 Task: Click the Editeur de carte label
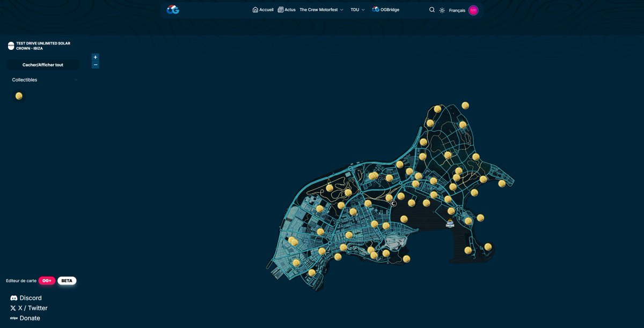click(21, 281)
